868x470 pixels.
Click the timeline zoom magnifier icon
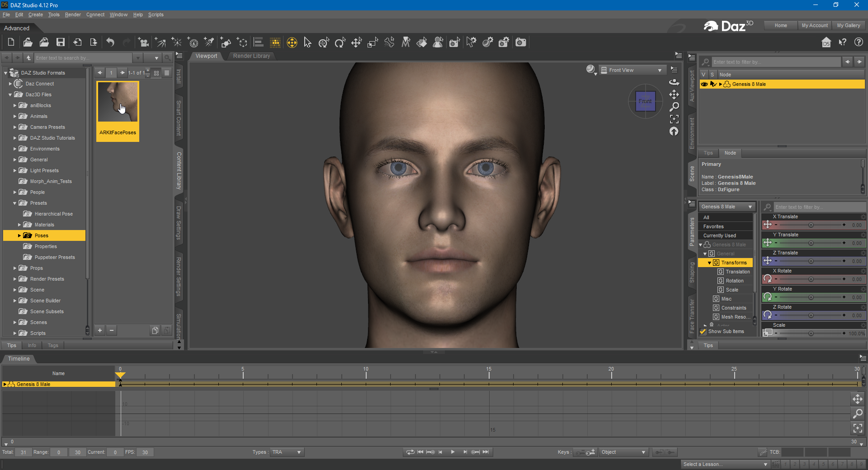[x=858, y=413]
